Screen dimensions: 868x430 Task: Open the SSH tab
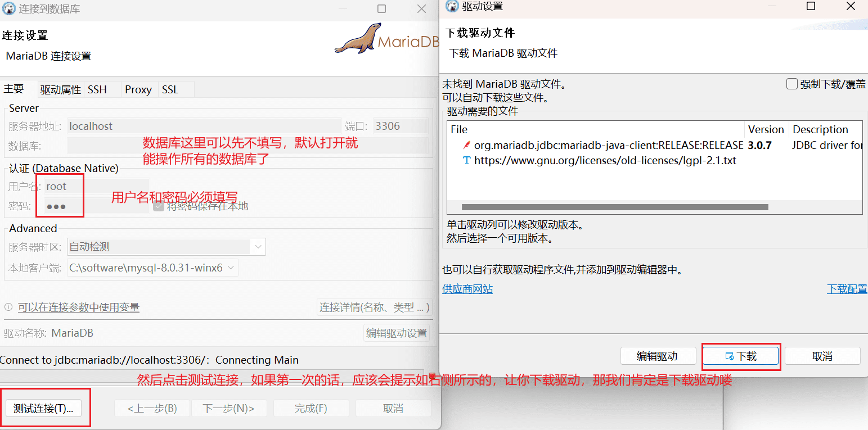[x=97, y=89]
